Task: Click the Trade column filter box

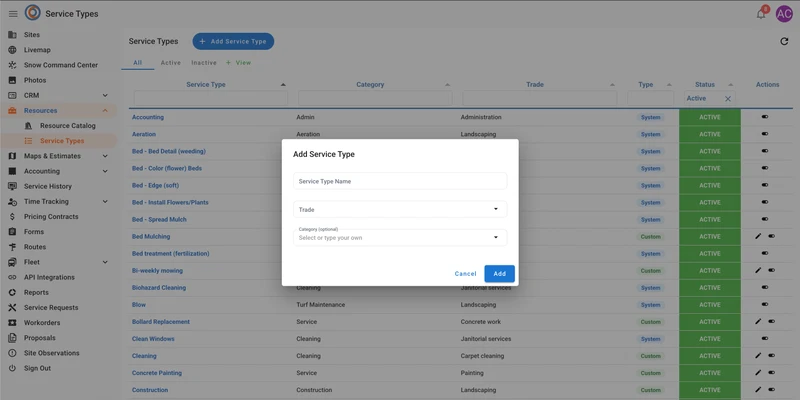Action: click(539, 98)
